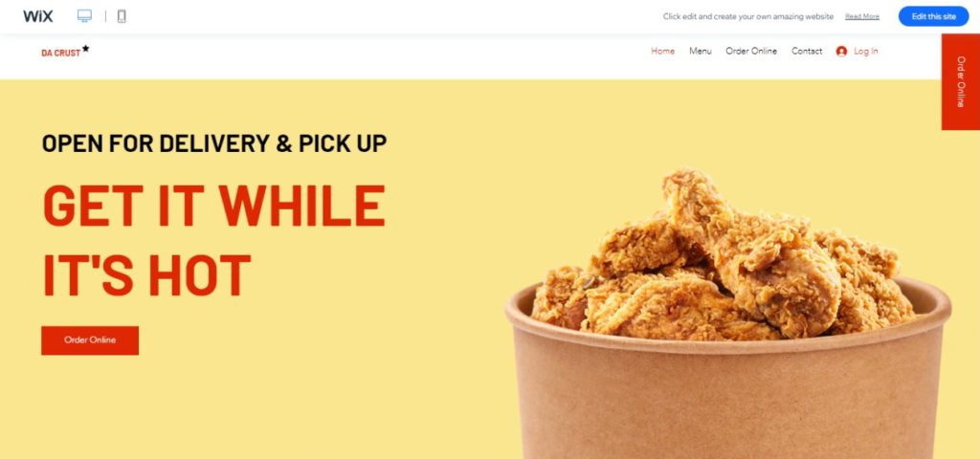
Task: Open the Home navigation item
Action: click(662, 52)
